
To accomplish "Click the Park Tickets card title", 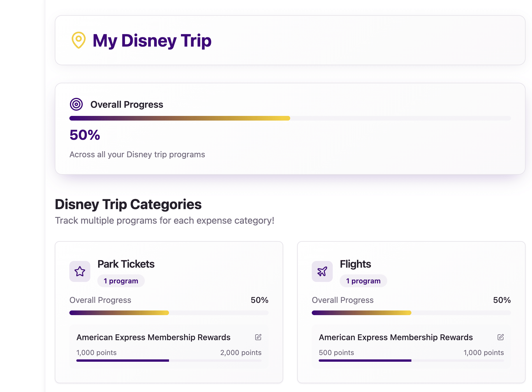I will click(x=126, y=264).
